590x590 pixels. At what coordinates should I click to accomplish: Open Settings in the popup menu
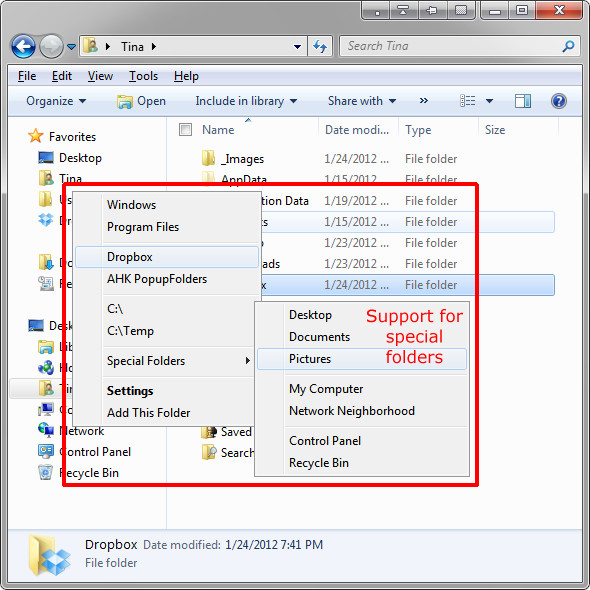(x=165, y=391)
